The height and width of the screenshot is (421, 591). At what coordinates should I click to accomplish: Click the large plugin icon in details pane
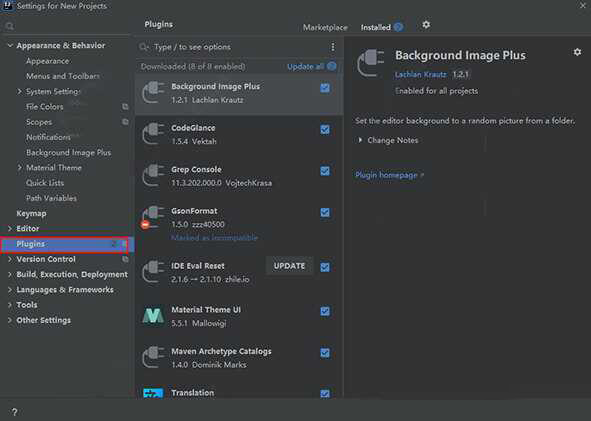[371, 63]
